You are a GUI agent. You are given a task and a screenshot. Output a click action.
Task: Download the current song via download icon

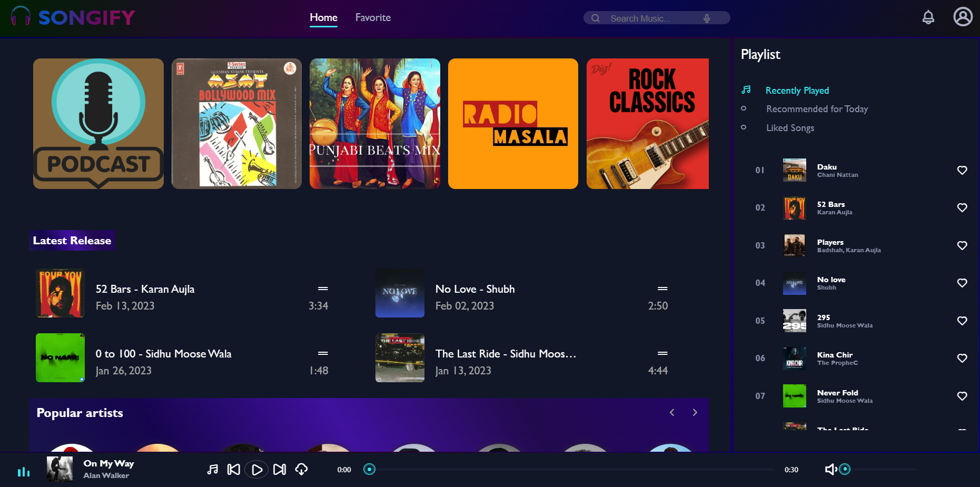tap(302, 469)
